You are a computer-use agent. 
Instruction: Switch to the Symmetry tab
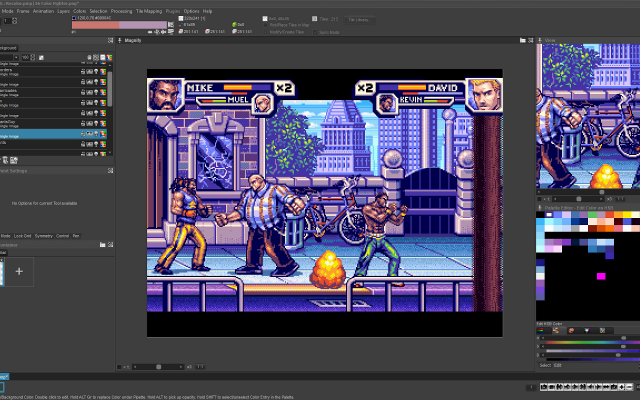(x=44, y=236)
